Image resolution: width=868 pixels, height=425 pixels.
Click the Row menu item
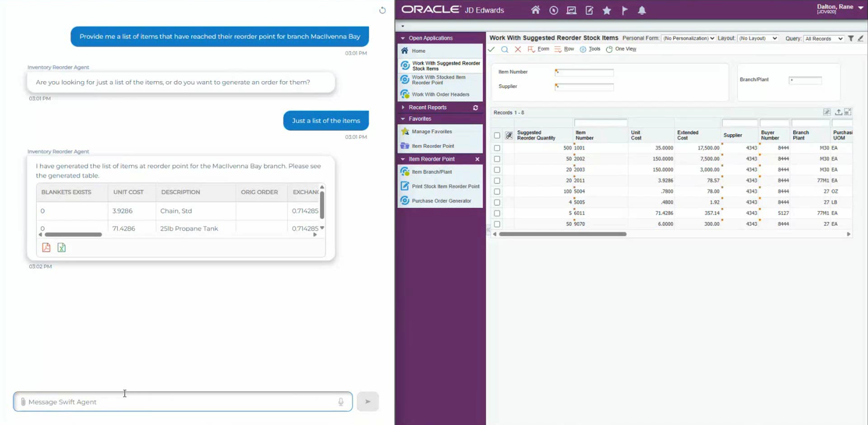[568, 49]
